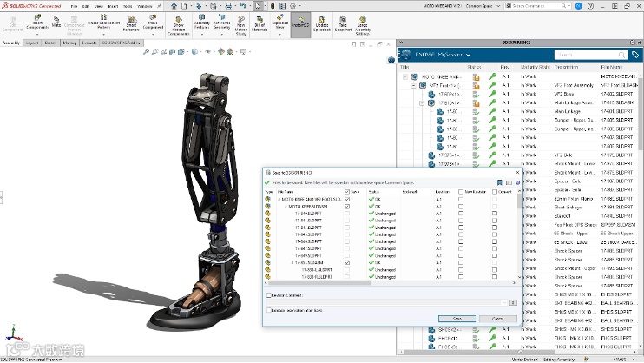Enable the Revision Comment checkbox

pos(269,295)
